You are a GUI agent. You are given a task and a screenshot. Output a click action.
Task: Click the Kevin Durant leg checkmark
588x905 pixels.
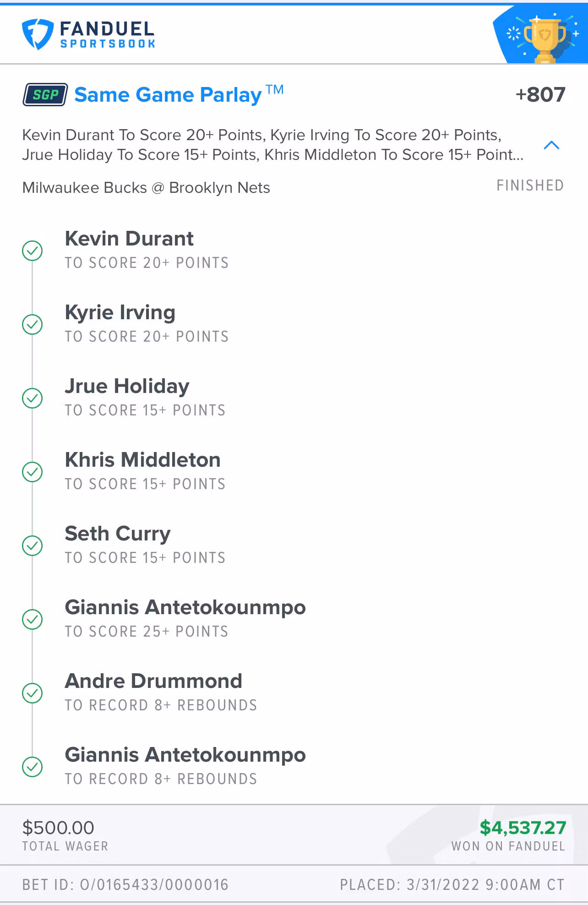click(x=33, y=251)
